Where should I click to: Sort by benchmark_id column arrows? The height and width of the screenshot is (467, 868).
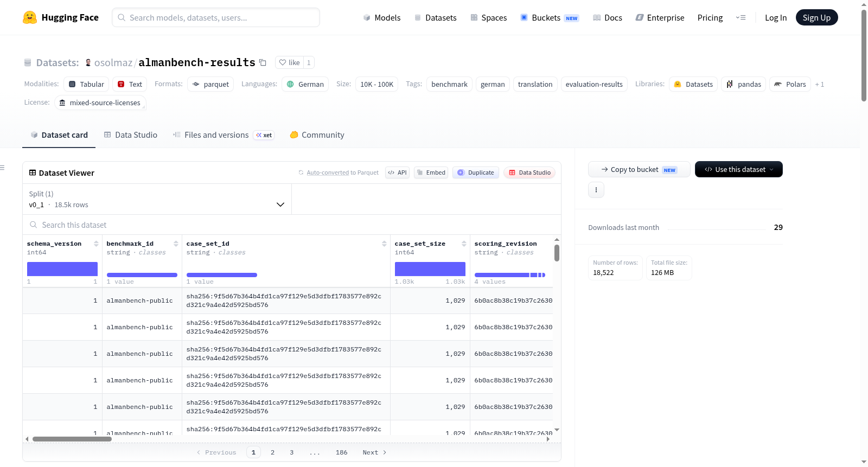point(176,244)
